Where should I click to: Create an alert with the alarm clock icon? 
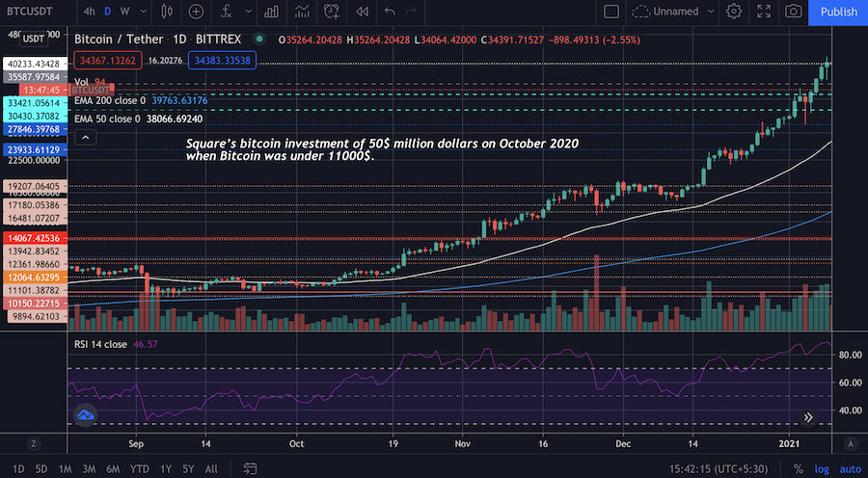(x=332, y=11)
